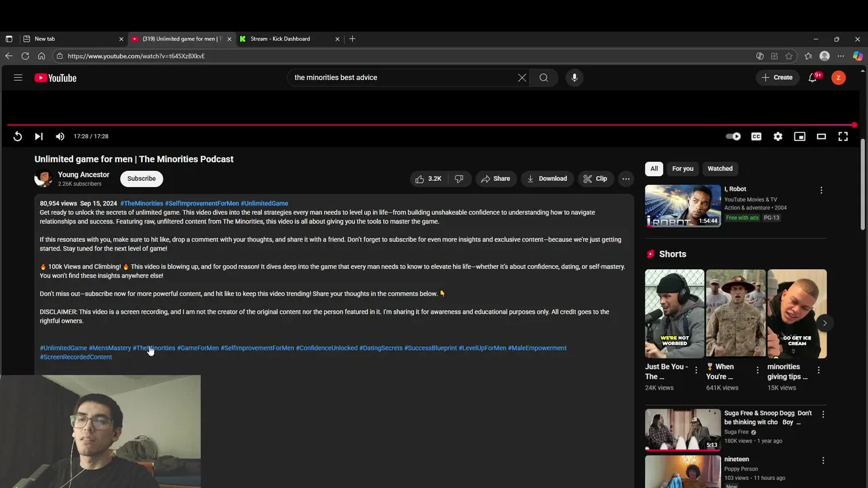Click the #UnlimitedGame hashtag at top
The width and height of the screenshot is (868, 488).
[x=264, y=203]
